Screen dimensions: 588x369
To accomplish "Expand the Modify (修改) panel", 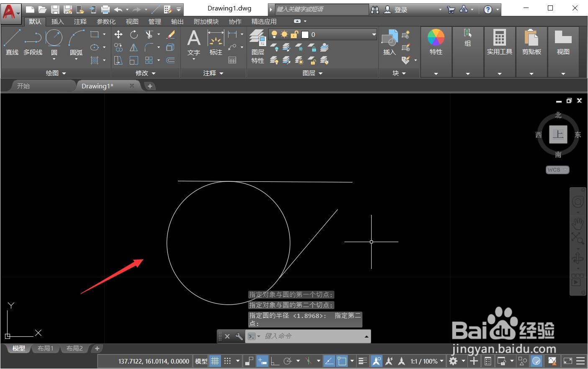I will (x=145, y=73).
